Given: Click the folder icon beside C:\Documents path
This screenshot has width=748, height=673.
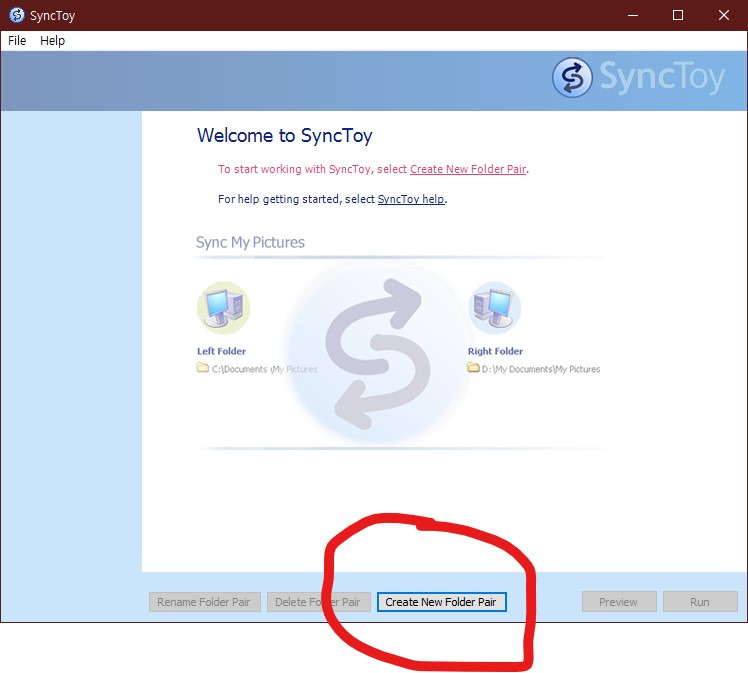Looking at the screenshot, I should (203, 368).
